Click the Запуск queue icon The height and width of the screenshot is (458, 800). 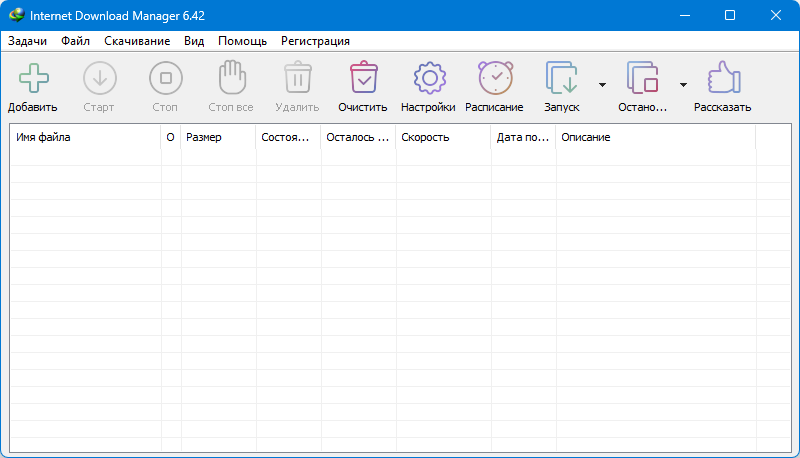[561, 78]
